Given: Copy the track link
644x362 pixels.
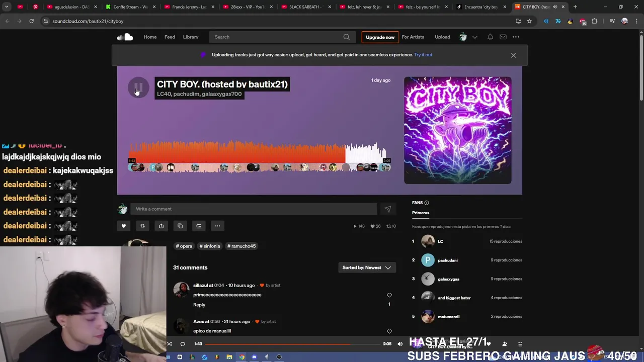Looking at the screenshot, I should 180,226.
